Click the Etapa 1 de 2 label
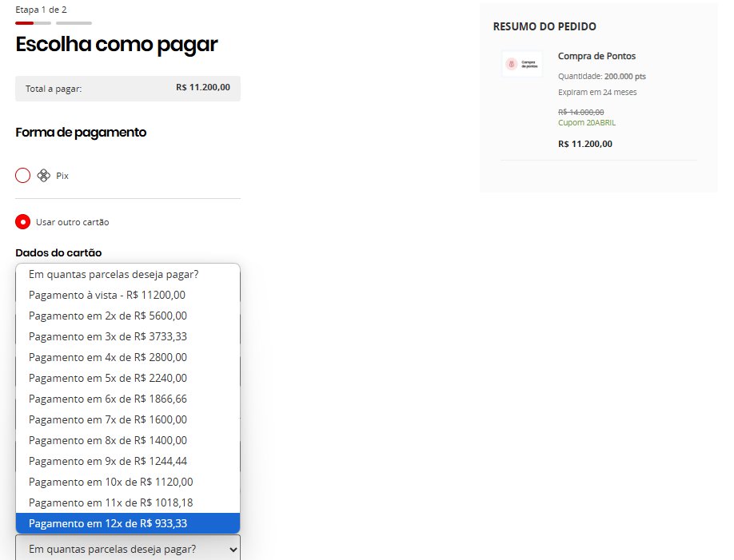 (42, 10)
